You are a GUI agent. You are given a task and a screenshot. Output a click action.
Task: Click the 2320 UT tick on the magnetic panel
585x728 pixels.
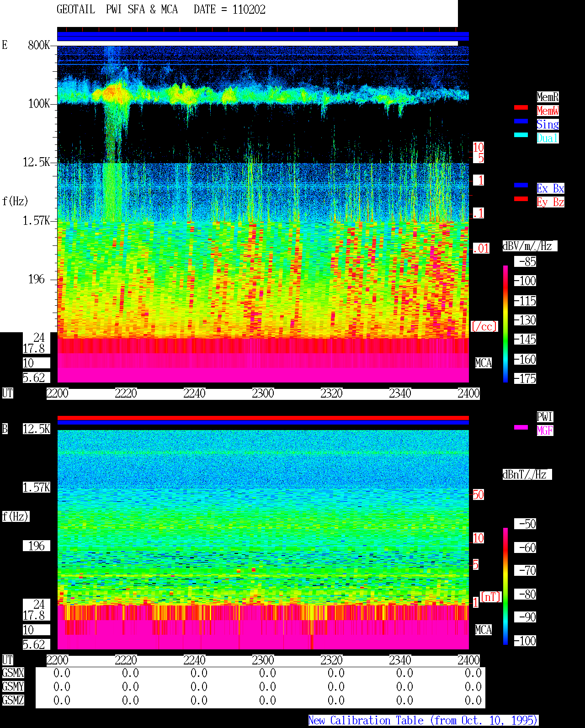(x=331, y=660)
